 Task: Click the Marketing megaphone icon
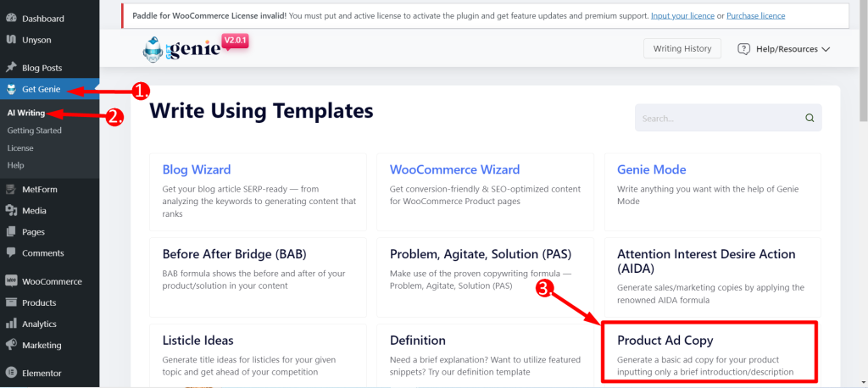click(10, 345)
